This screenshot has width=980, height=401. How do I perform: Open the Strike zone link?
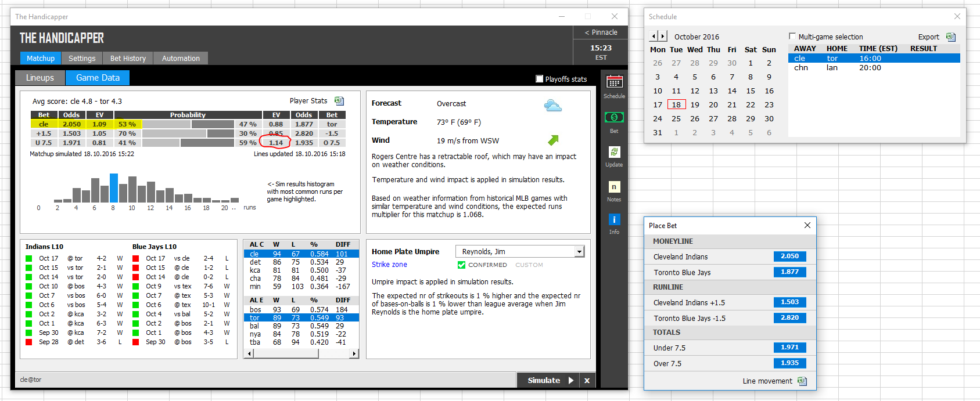(389, 265)
